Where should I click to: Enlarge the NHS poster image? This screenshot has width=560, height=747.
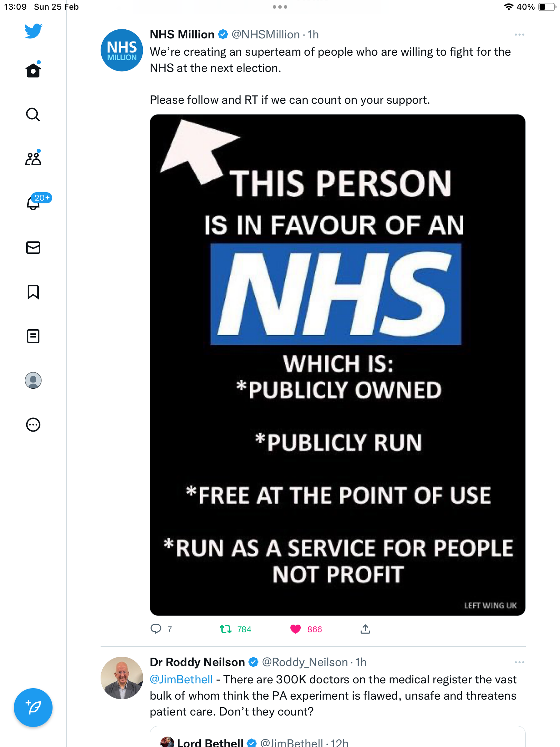pos(338,365)
